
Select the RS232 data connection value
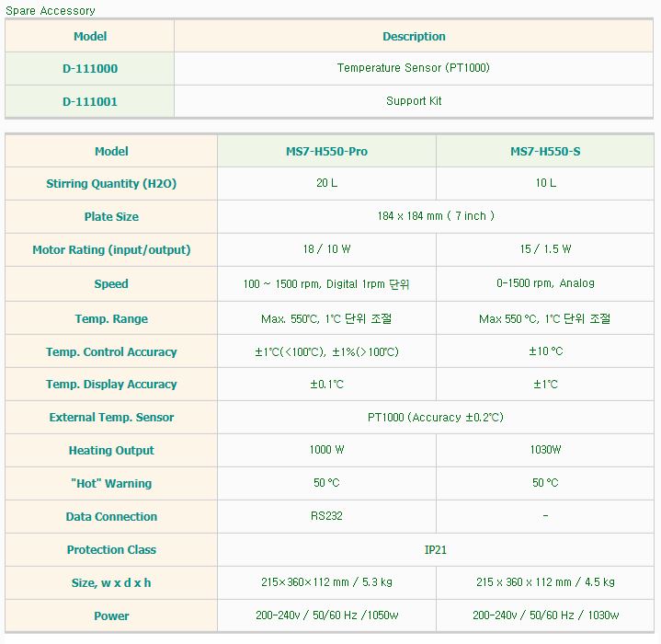click(x=326, y=516)
